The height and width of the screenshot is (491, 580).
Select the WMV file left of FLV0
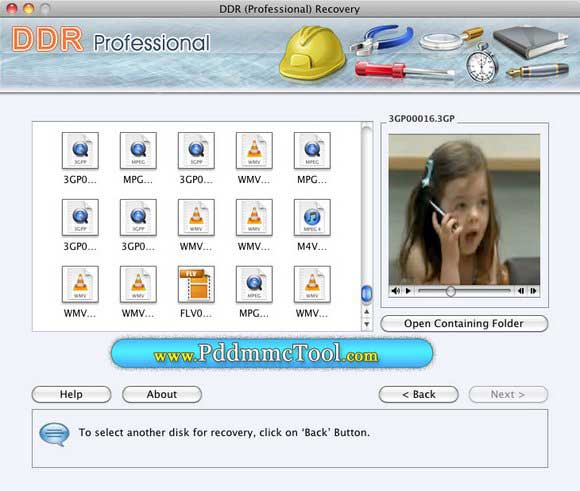pos(138,284)
